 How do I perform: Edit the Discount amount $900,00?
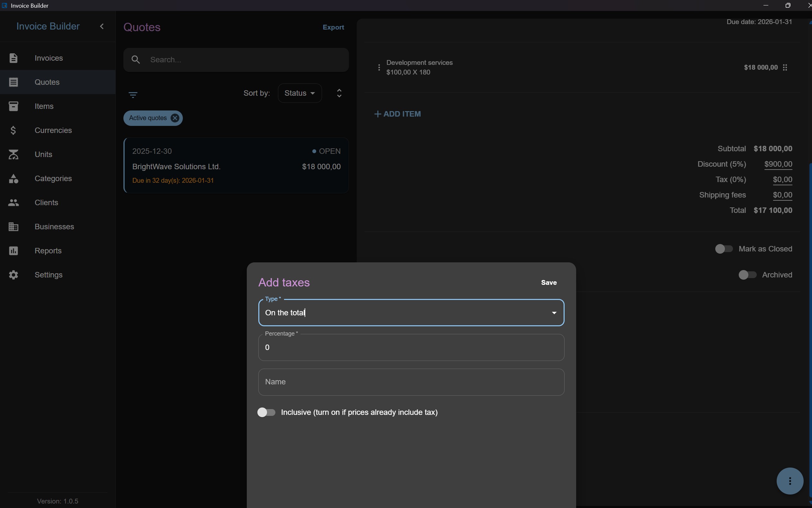point(778,164)
